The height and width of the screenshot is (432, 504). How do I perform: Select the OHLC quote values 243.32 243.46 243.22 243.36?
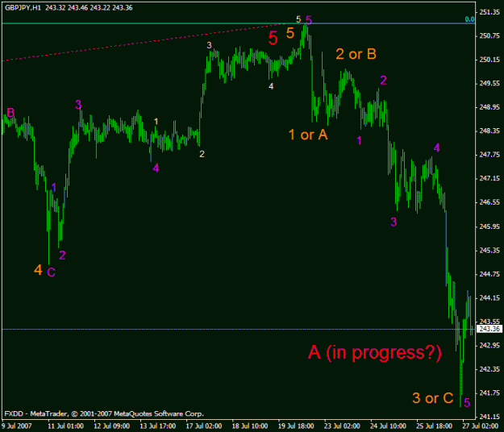[x=89, y=8]
